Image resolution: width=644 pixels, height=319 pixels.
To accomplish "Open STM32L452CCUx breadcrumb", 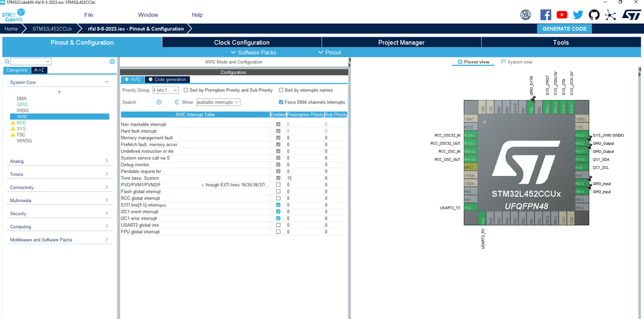I will click(x=52, y=29).
